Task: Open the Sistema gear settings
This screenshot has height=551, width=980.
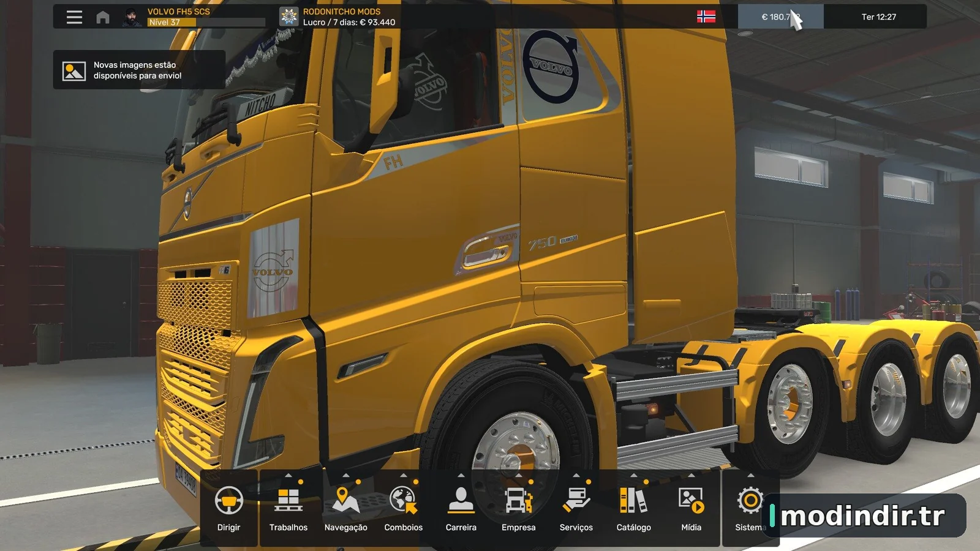Action: coord(750,508)
